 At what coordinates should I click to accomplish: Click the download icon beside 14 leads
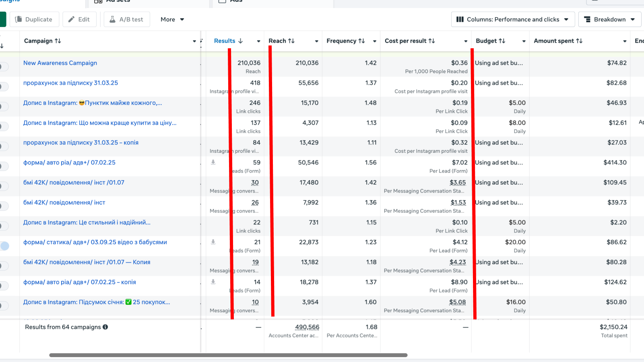coord(213,282)
